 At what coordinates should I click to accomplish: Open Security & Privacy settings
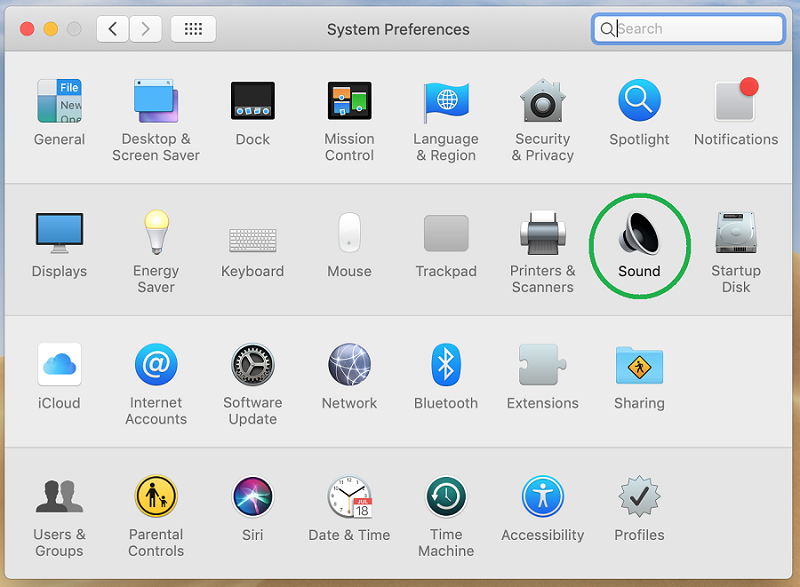click(x=542, y=101)
